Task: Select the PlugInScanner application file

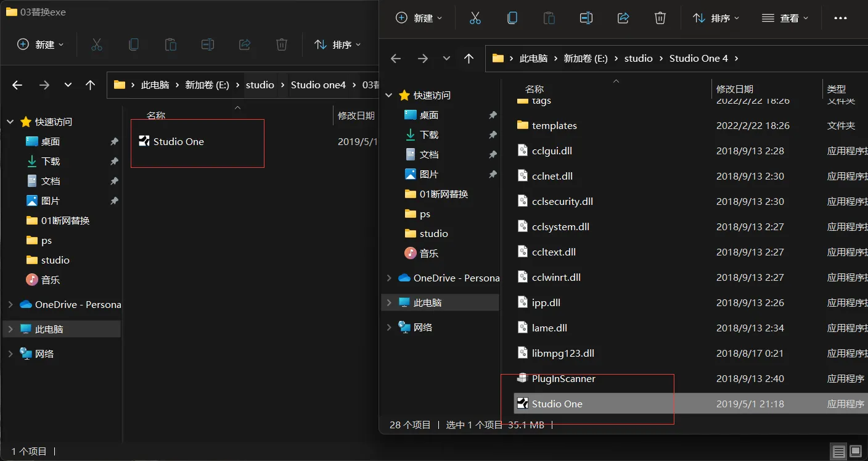Action: pyautogui.click(x=563, y=379)
